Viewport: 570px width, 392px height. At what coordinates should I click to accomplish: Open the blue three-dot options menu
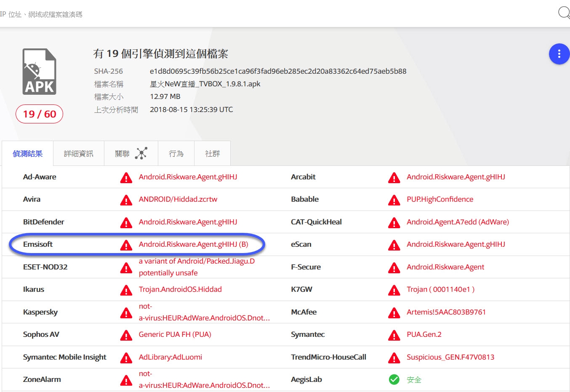[559, 54]
